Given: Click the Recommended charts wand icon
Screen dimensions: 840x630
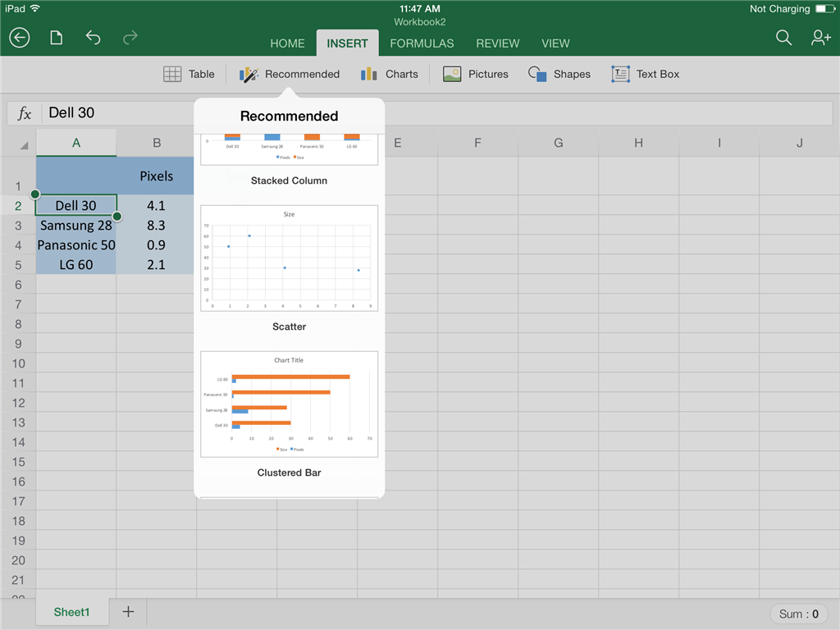Looking at the screenshot, I should pos(249,74).
